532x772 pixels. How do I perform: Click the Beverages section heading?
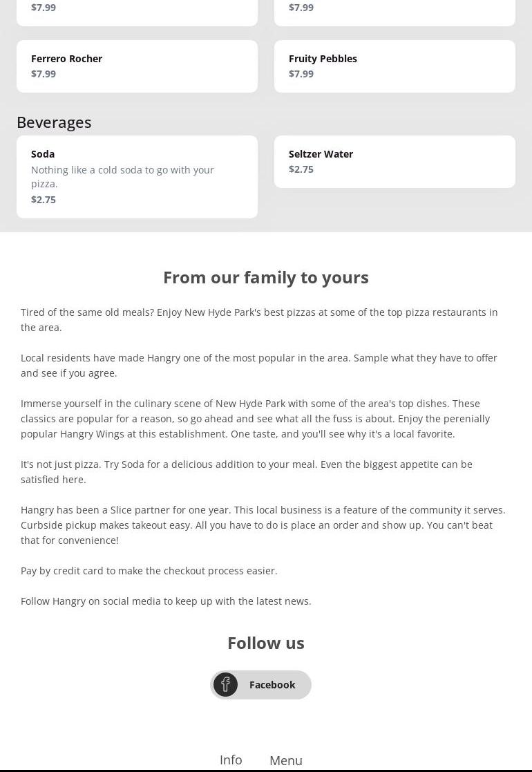54,122
